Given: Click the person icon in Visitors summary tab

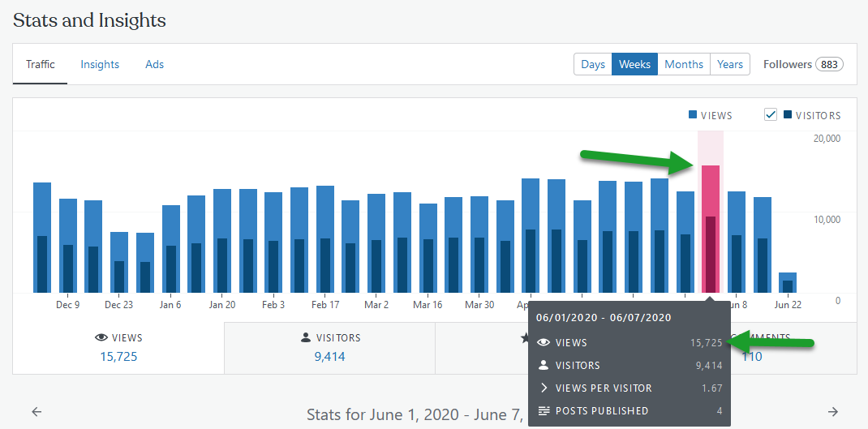Looking at the screenshot, I should point(306,337).
